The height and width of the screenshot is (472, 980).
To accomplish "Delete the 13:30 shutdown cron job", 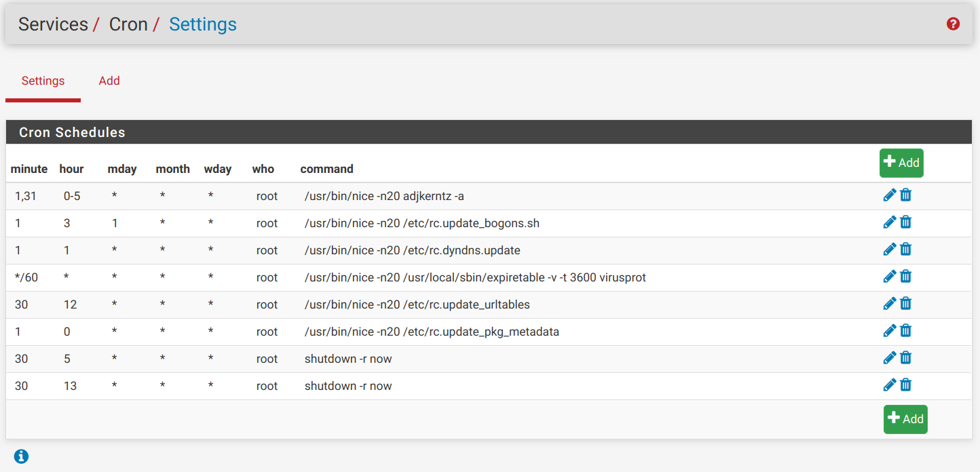I will [x=906, y=385].
